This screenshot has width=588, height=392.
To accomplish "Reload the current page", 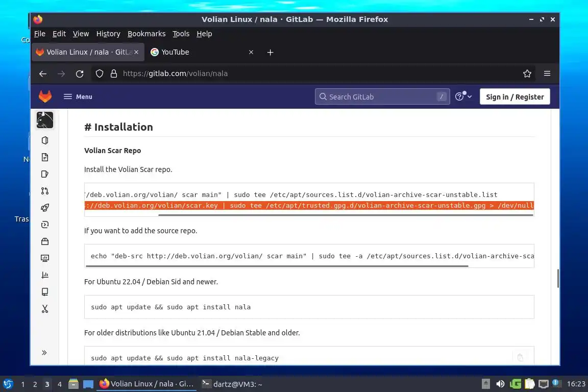I will click(x=80, y=74).
